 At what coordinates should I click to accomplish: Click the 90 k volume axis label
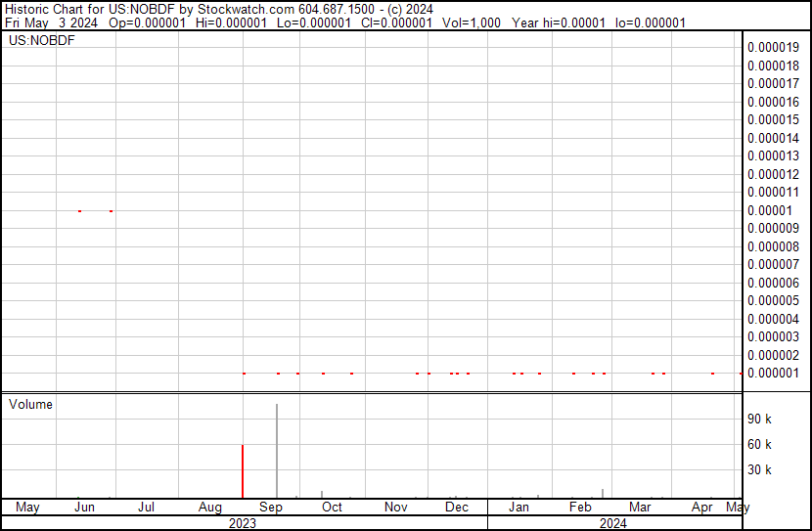coord(759,420)
